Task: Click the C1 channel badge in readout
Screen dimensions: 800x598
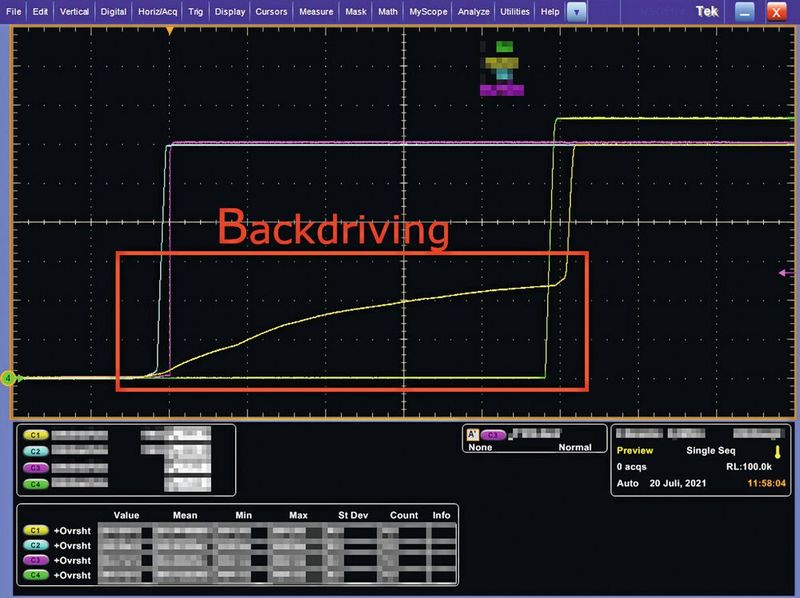Action: [x=36, y=435]
